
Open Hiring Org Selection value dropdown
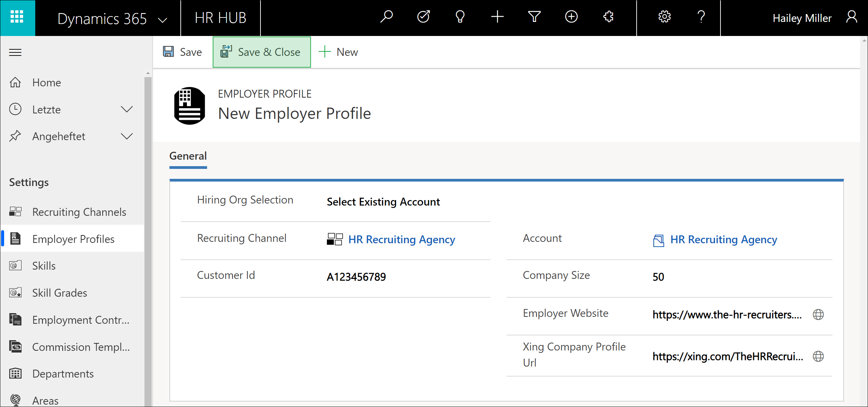point(383,202)
